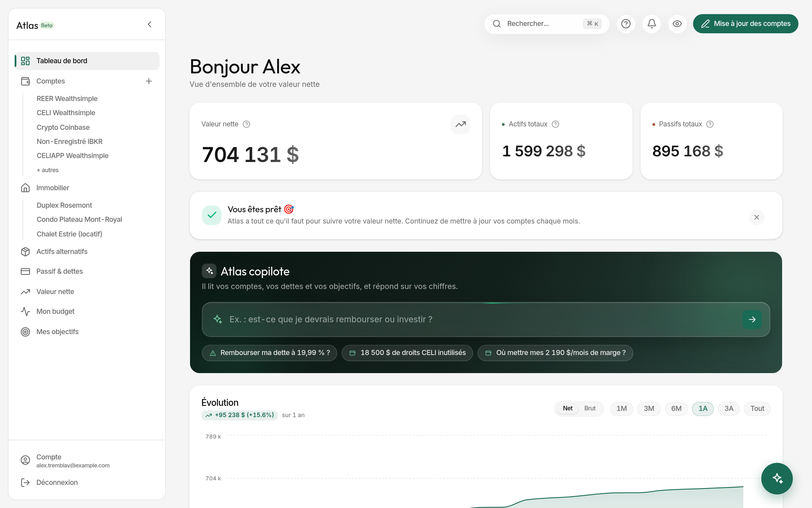812x508 pixels.
Task: Open Duplex Rosemont property
Action: pos(64,205)
